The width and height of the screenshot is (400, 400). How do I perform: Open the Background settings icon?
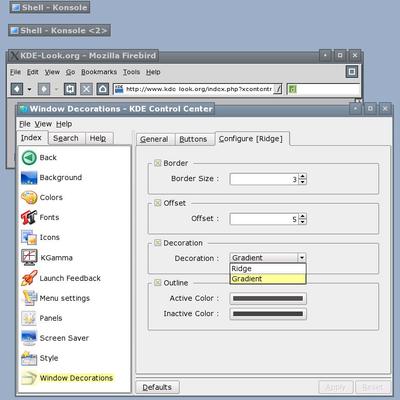29,178
